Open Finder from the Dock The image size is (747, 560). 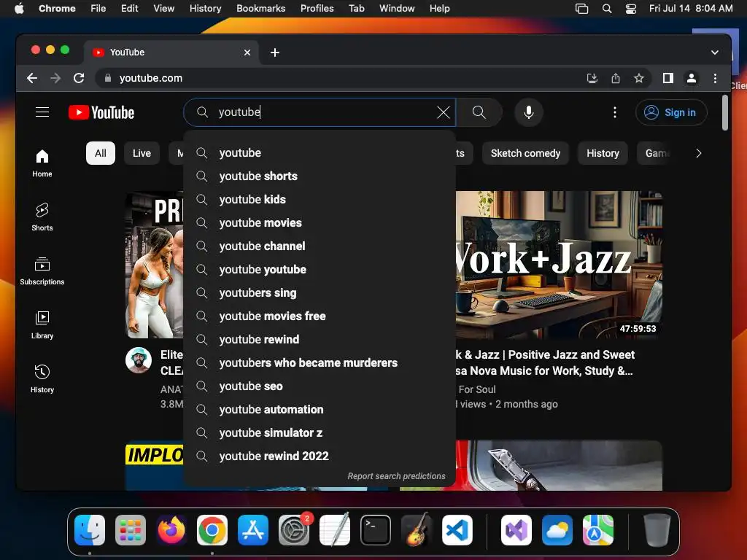(90, 530)
